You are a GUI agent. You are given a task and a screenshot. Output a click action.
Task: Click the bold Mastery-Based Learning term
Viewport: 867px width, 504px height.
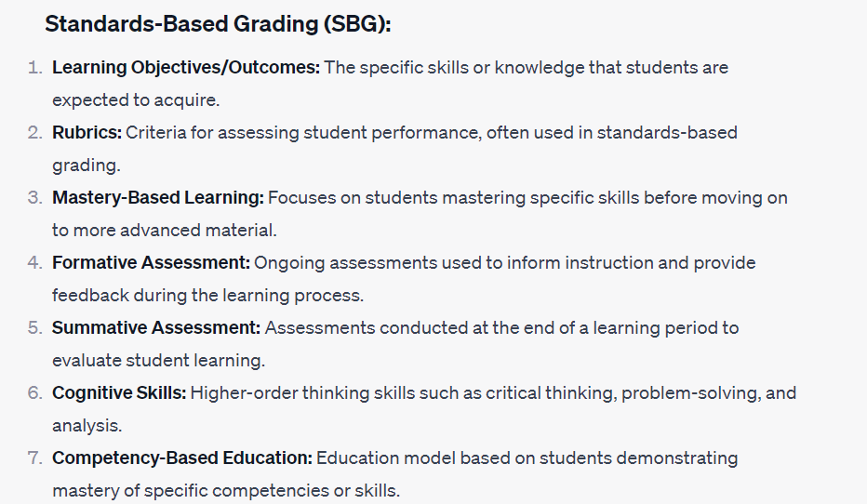[158, 198]
